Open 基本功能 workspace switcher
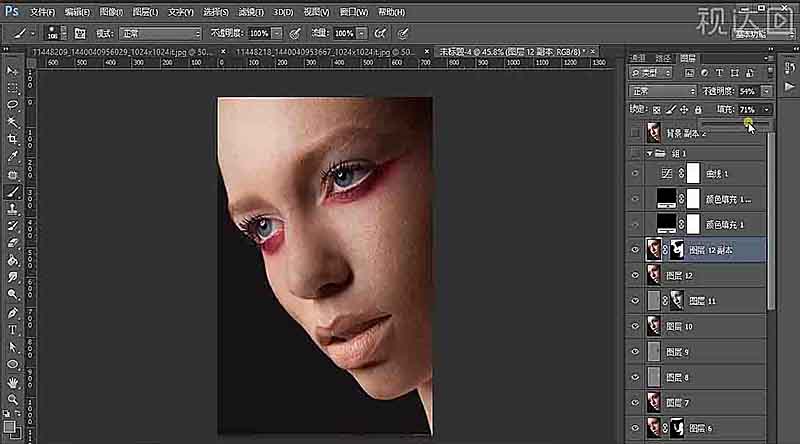Image resolution: width=800 pixels, height=444 pixels. click(x=764, y=34)
